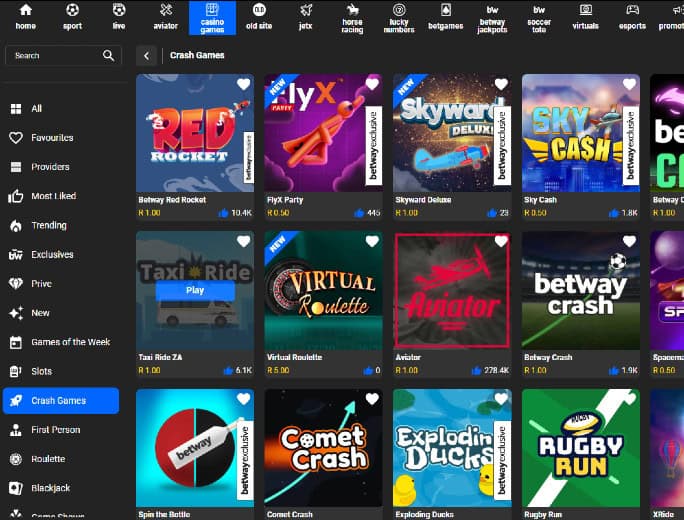This screenshot has width=684, height=520.
Task: Open Rugby Run game thumbnail
Action: pyautogui.click(x=581, y=448)
